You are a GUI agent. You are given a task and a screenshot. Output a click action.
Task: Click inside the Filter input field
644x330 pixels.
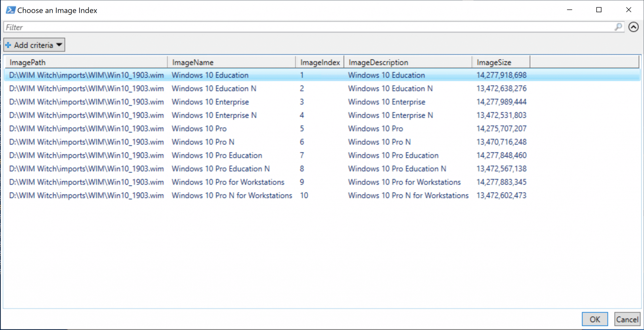tap(126, 27)
